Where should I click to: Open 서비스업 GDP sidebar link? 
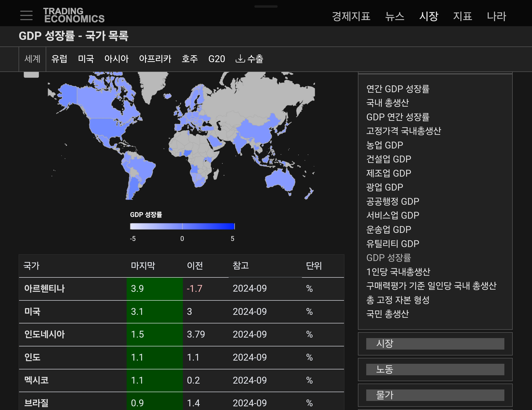(x=393, y=216)
